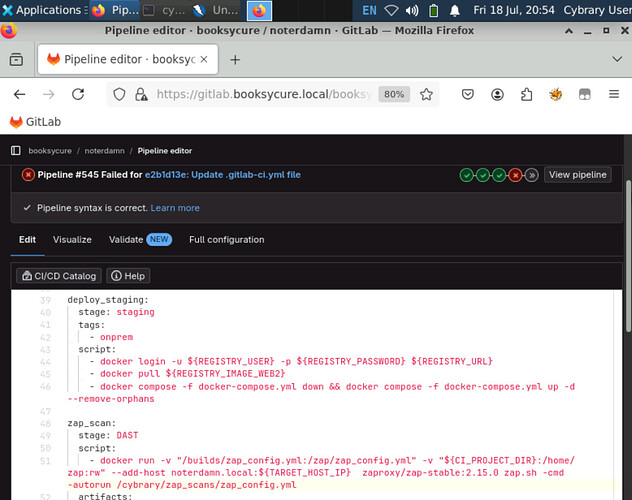Open the skipped pipeline stage icon
Screen dimensions: 632x500
(x=532, y=175)
